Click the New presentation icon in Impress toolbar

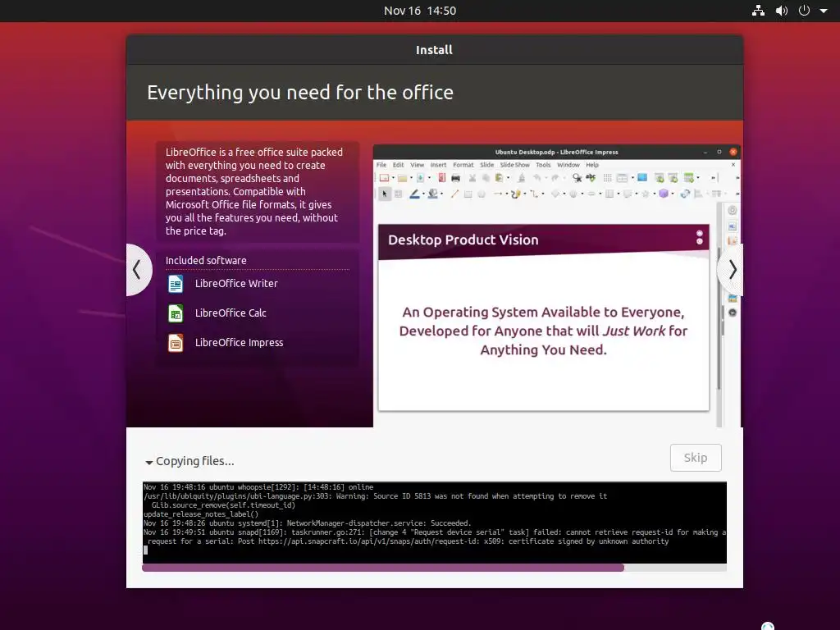pos(384,178)
